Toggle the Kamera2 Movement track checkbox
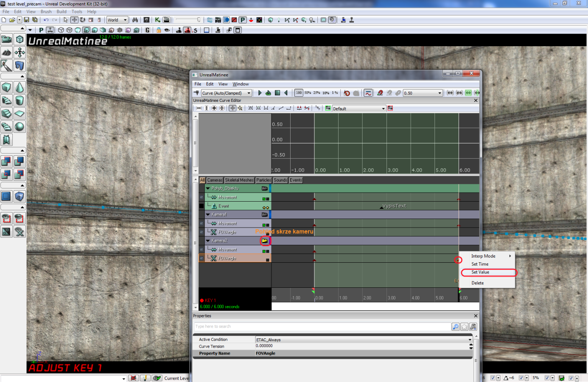 (202, 250)
